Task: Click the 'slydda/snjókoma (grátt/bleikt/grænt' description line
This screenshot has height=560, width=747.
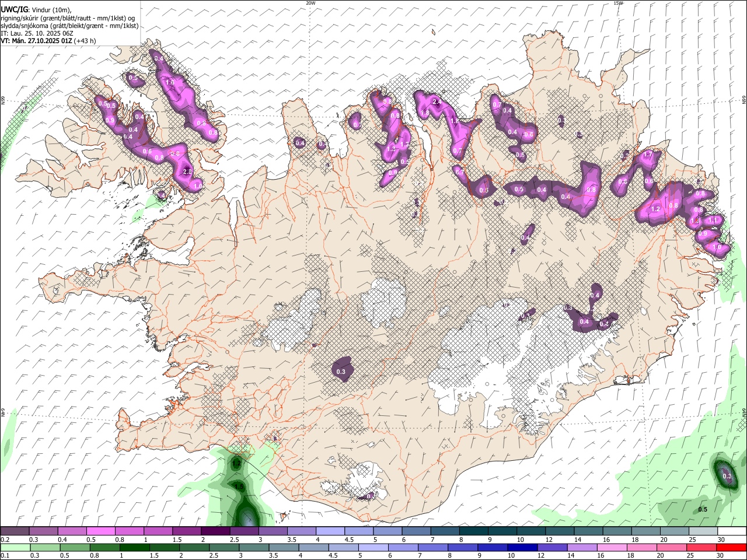Action: [x=69, y=26]
